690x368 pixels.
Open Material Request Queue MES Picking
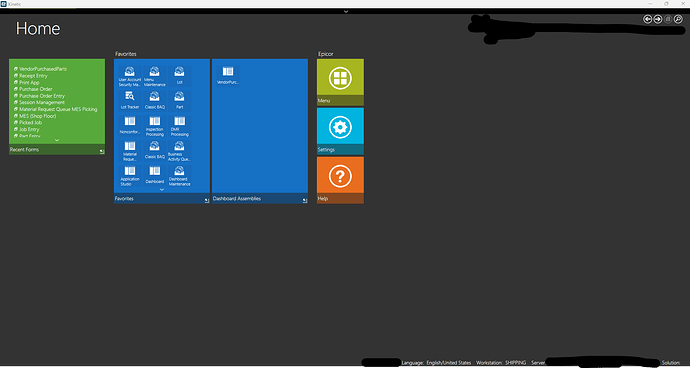click(55, 109)
